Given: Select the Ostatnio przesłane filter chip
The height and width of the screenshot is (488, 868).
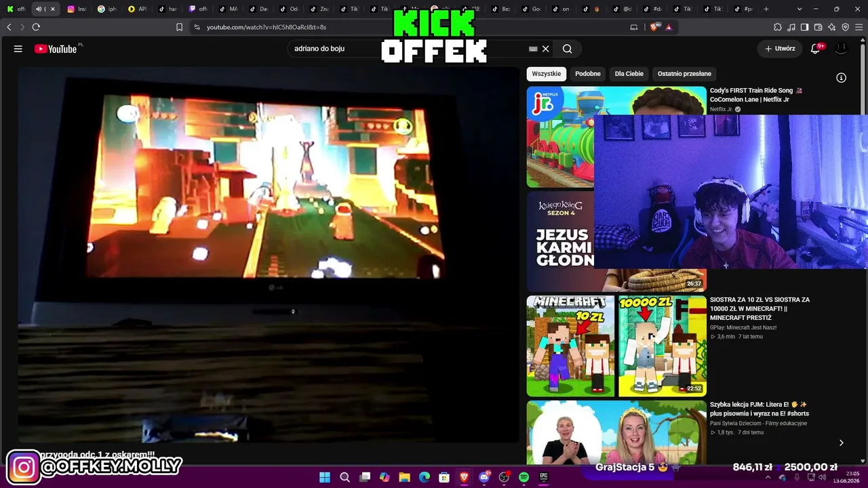Looking at the screenshot, I should [684, 74].
